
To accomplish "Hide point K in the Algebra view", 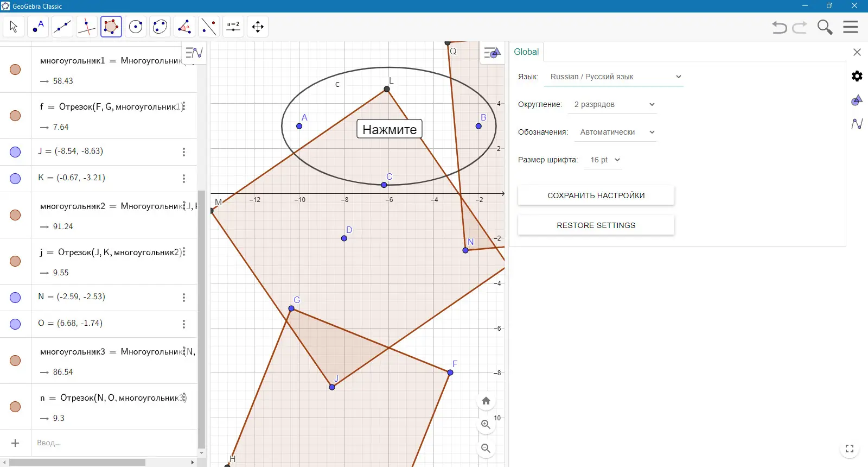I will click(15, 179).
